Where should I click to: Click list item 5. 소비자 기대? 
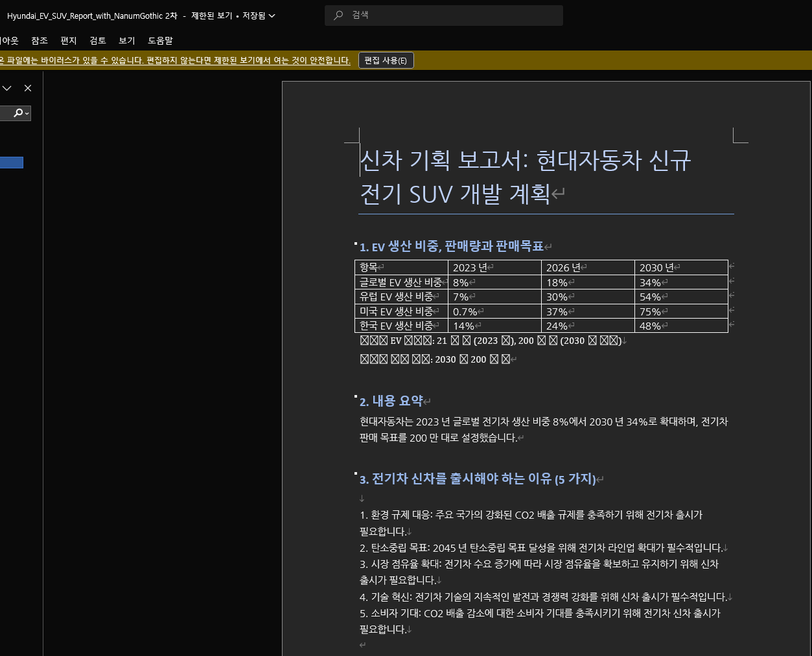point(540,621)
